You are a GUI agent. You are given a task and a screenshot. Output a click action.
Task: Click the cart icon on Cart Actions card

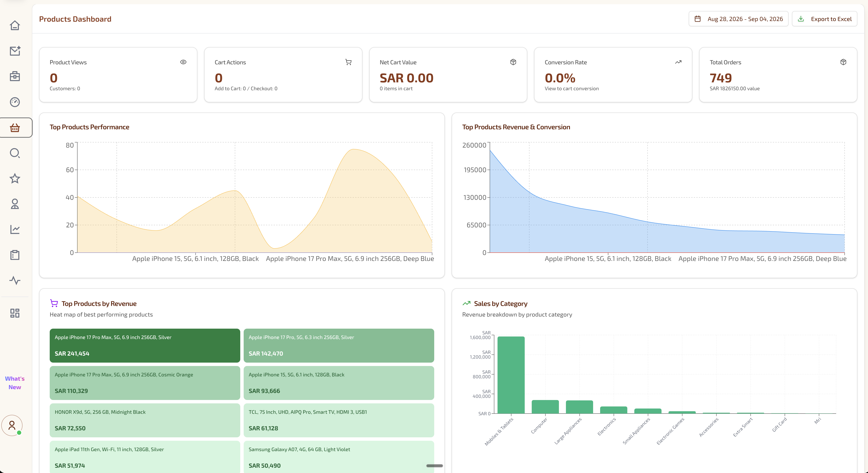point(348,62)
